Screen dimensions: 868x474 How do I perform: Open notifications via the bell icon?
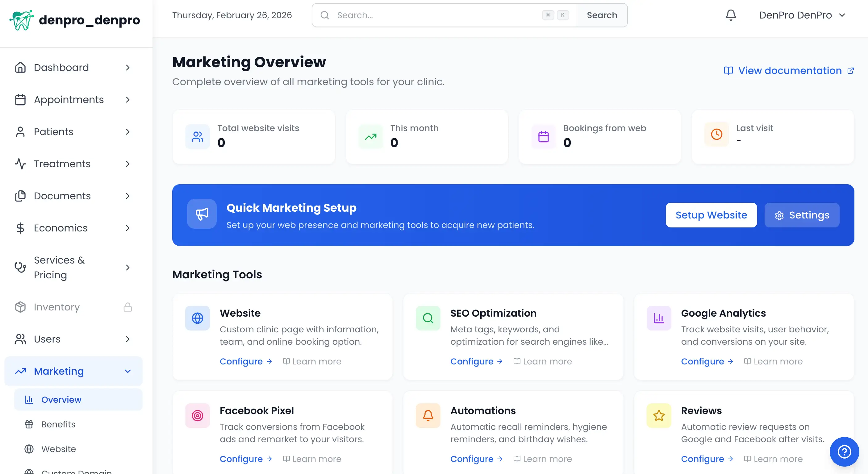pyautogui.click(x=731, y=15)
